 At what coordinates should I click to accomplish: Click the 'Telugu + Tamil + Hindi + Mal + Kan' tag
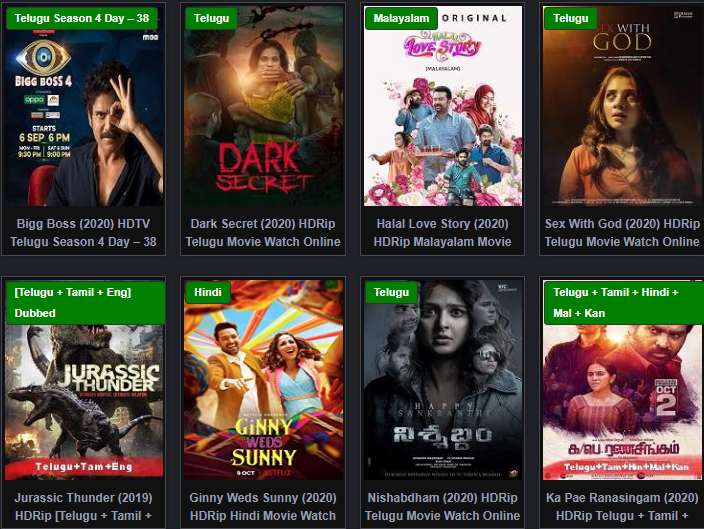[624, 303]
